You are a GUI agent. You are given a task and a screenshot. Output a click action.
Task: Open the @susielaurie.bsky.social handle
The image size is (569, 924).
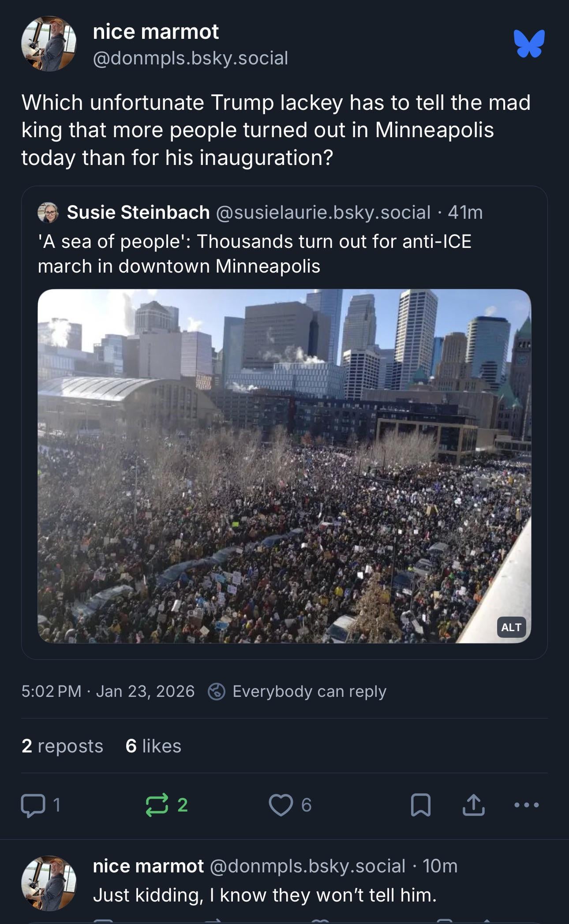click(x=323, y=213)
